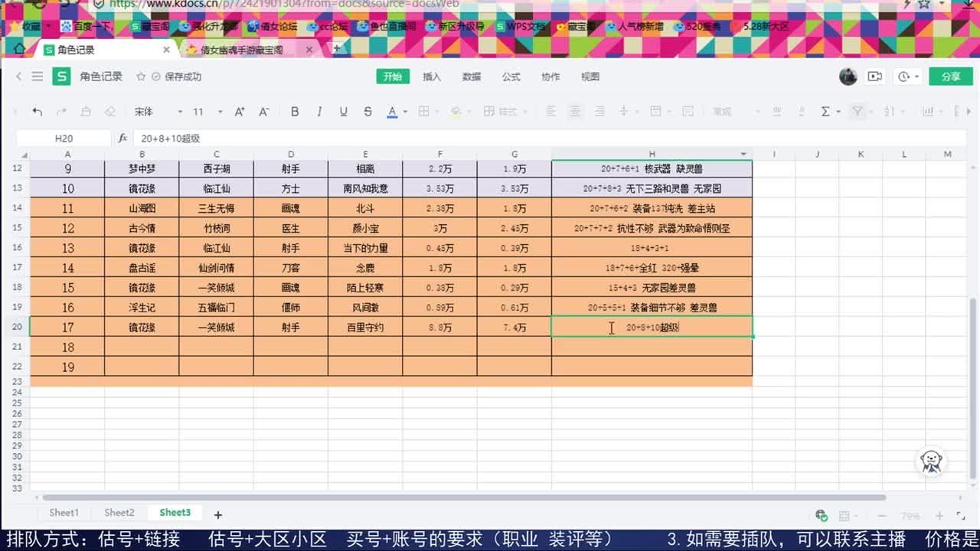Click the 分享 share button
The height and width of the screenshot is (551, 980).
click(950, 77)
